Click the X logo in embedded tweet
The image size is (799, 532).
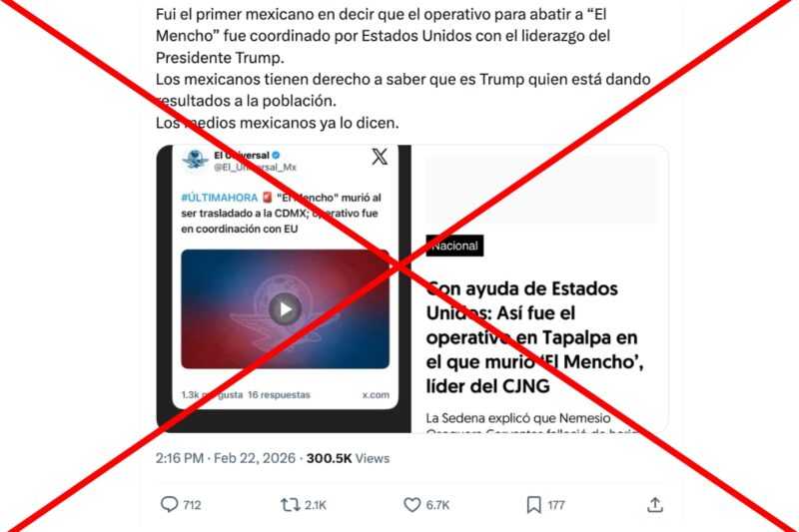pyautogui.click(x=380, y=157)
